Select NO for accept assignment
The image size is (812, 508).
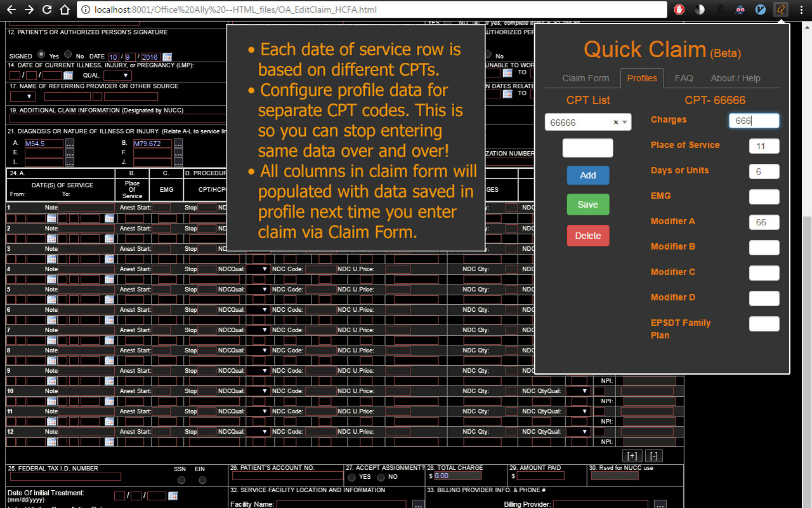point(381,477)
